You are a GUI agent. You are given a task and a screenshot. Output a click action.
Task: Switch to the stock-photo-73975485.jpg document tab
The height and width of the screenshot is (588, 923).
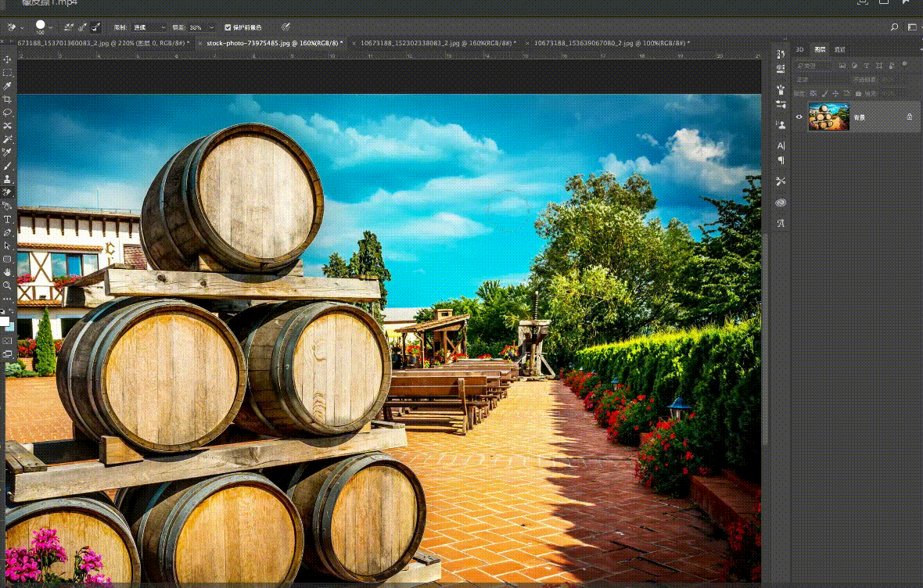point(274,43)
